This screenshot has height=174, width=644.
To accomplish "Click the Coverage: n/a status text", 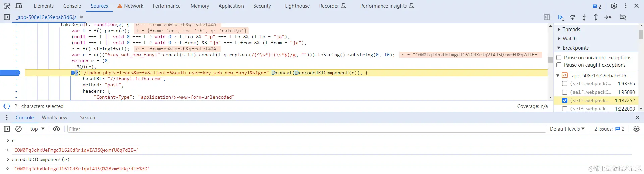I will point(532,106).
